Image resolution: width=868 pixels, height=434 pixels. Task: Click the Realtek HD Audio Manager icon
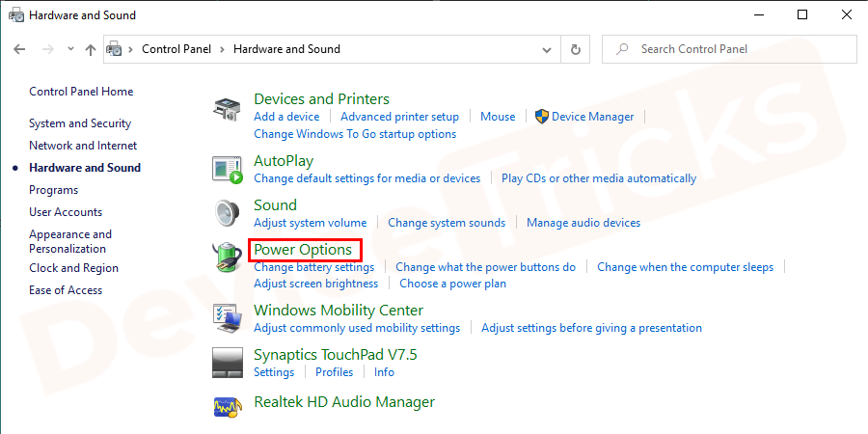click(228, 407)
